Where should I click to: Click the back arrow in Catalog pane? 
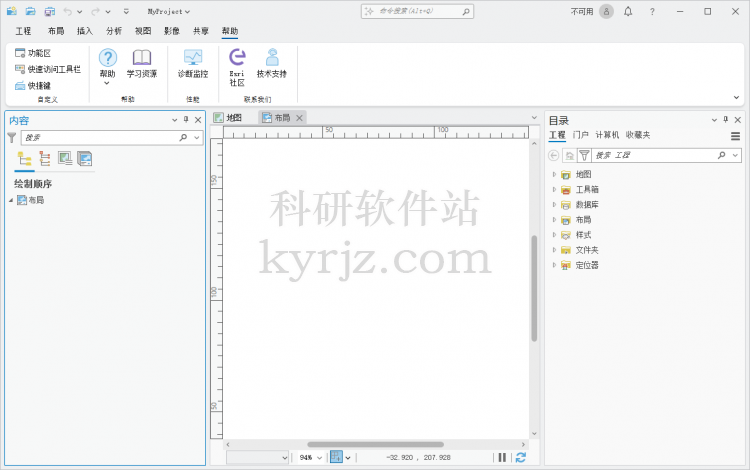pyautogui.click(x=553, y=155)
